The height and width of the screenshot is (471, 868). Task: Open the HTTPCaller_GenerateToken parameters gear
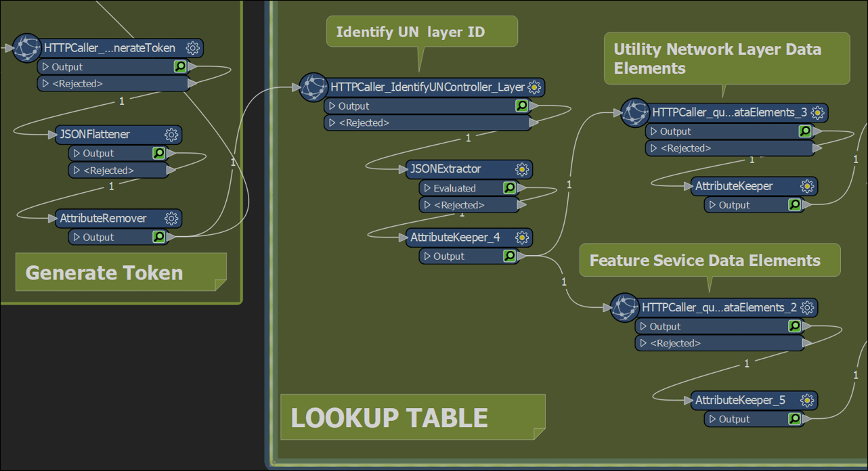coord(193,48)
